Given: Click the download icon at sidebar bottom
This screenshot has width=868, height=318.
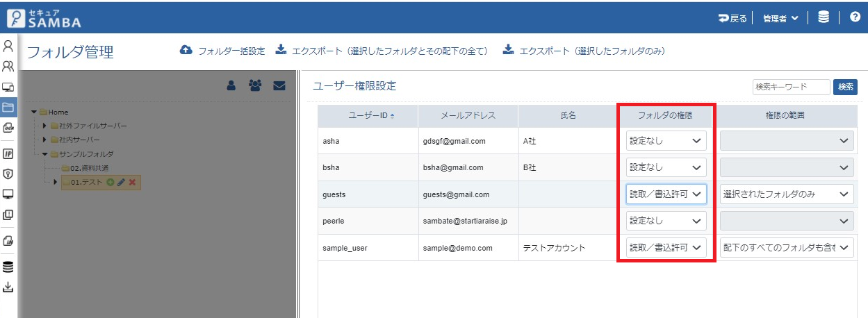Looking at the screenshot, I should pyautogui.click(x=8, y=287).
